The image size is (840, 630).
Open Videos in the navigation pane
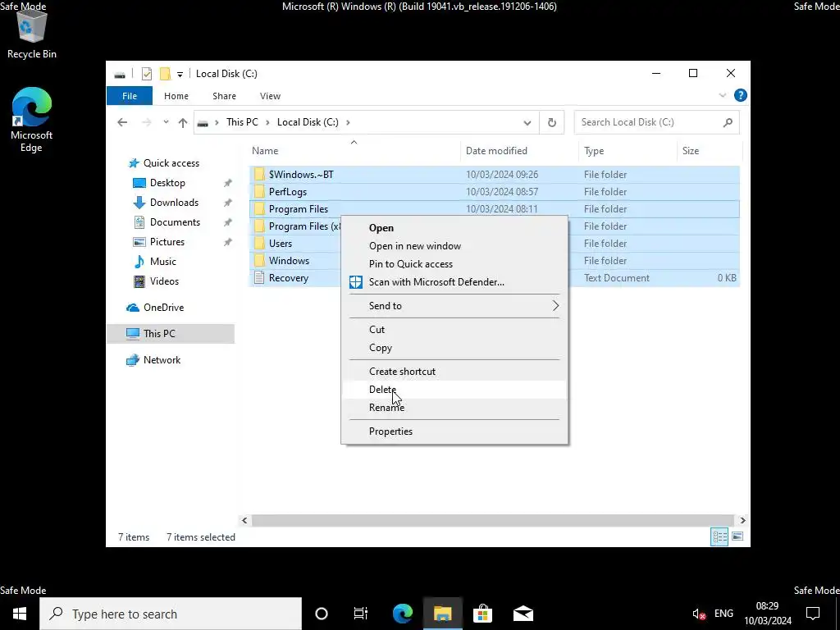coord(164,281)
